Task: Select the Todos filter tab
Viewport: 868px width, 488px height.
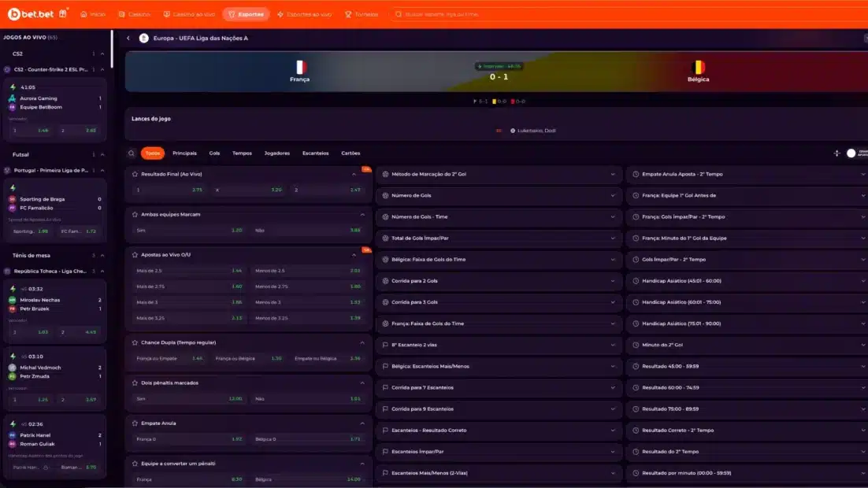Action: click(x=152, y=153)
